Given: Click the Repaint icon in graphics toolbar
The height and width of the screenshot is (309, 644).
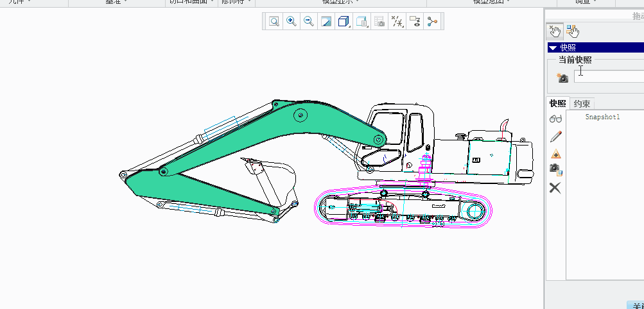Looking at the screenshot, I should pos(326,22).
